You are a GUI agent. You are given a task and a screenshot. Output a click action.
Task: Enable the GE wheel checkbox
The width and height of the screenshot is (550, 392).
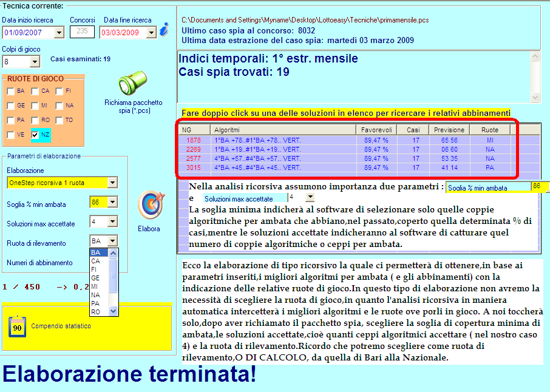[10, 106]
